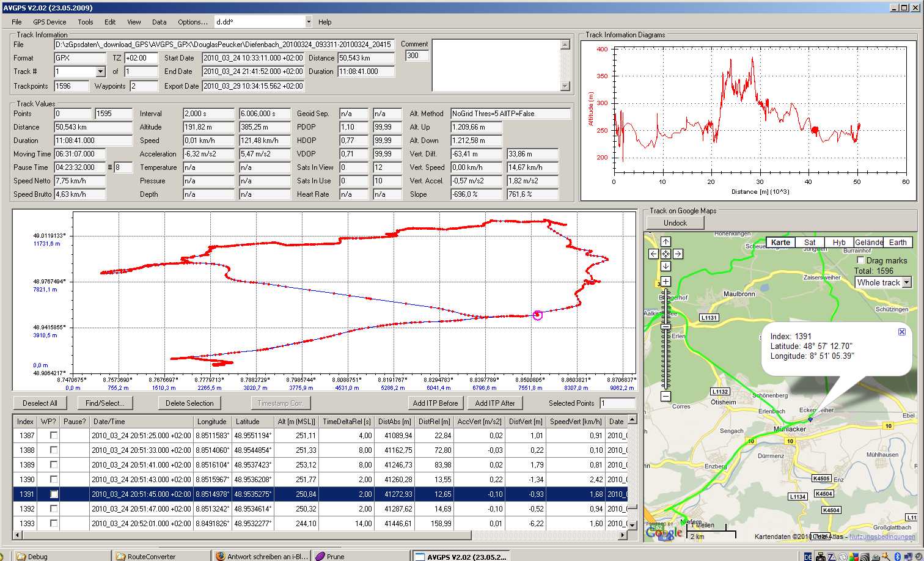Tick the WP checkbox for index 1387
The image size is (924, 561).
point(54,435)
